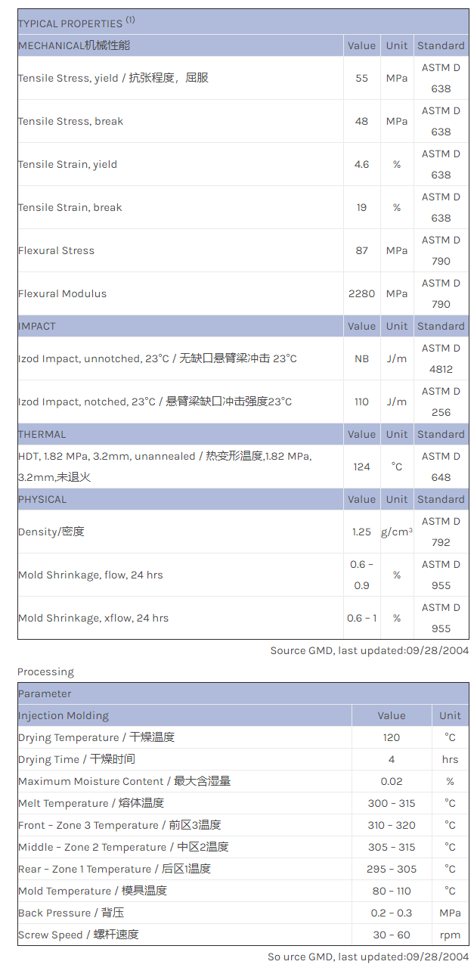Click the NB value for unnotched Izod
This screenshot has height=980, width=474.
click(x=361, y=358)
